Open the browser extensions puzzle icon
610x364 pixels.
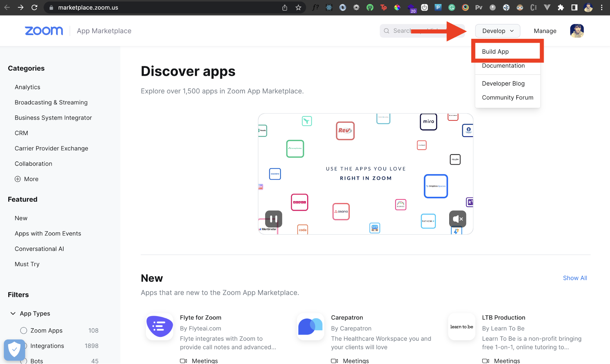(x=561, y=8)
